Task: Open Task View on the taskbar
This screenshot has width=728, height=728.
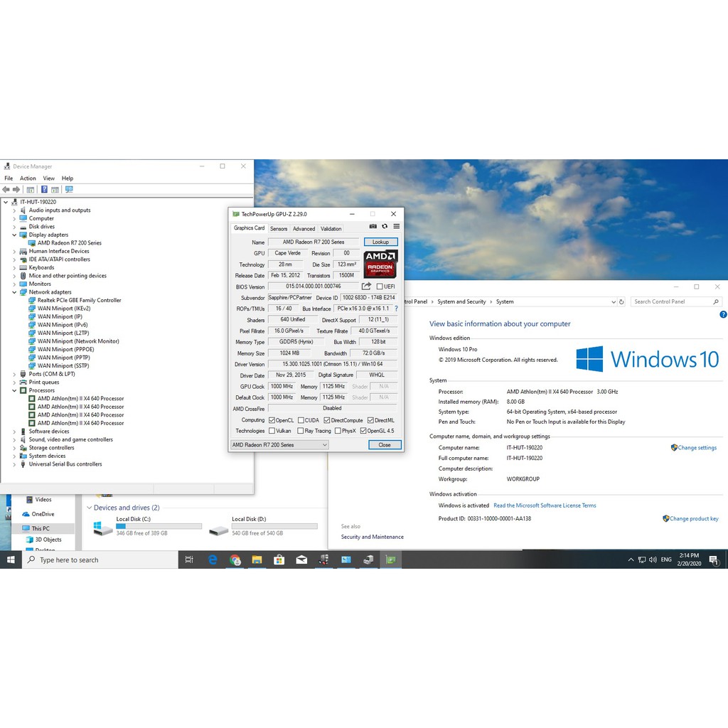Action: (x=189, y=560)
